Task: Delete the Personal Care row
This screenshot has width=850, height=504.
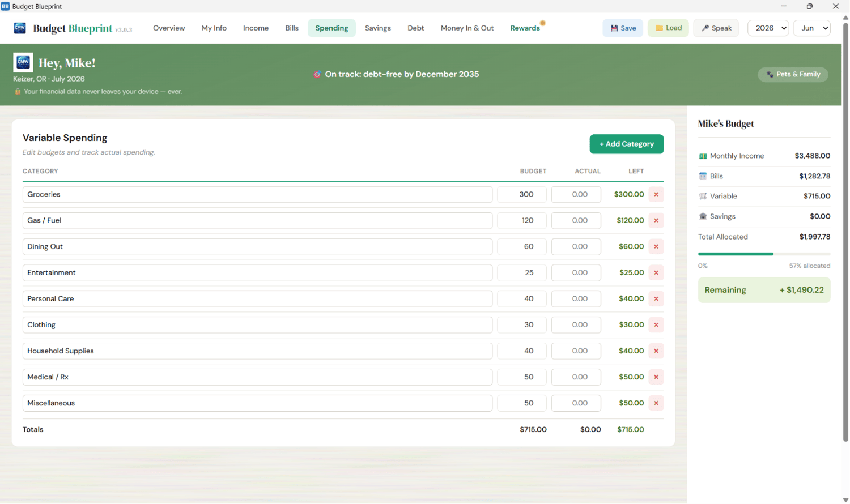Action: (656, 298)
